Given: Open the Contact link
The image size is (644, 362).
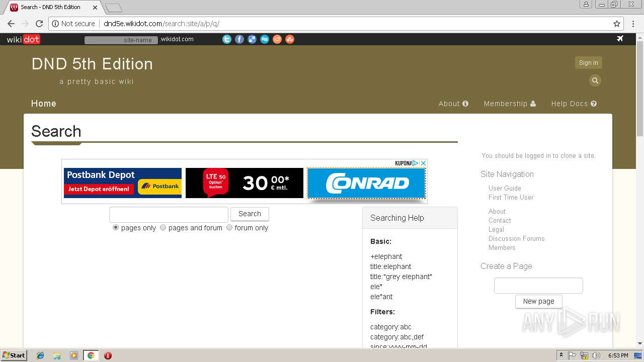Looking at the screenshot, I should [x=500, y=220].
